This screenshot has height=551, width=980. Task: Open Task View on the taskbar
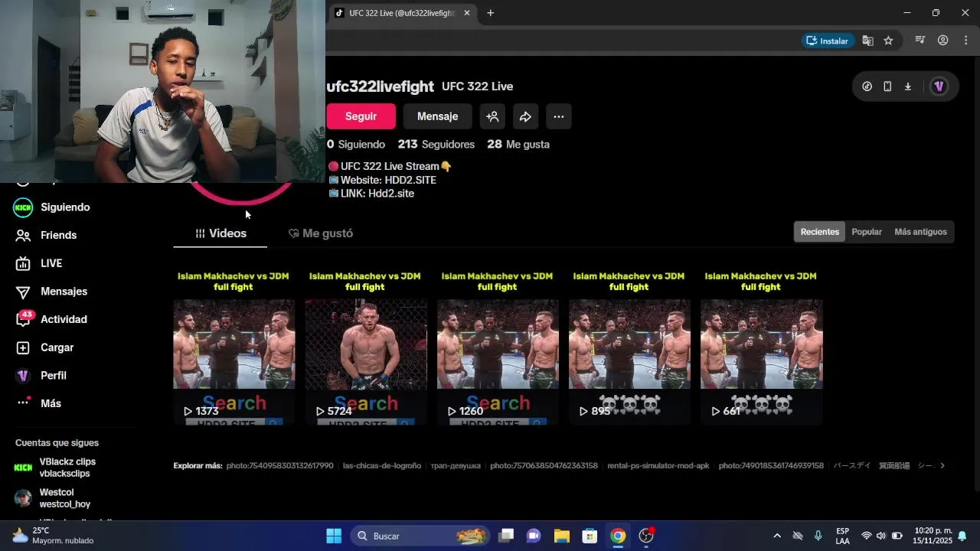(505, 536)
